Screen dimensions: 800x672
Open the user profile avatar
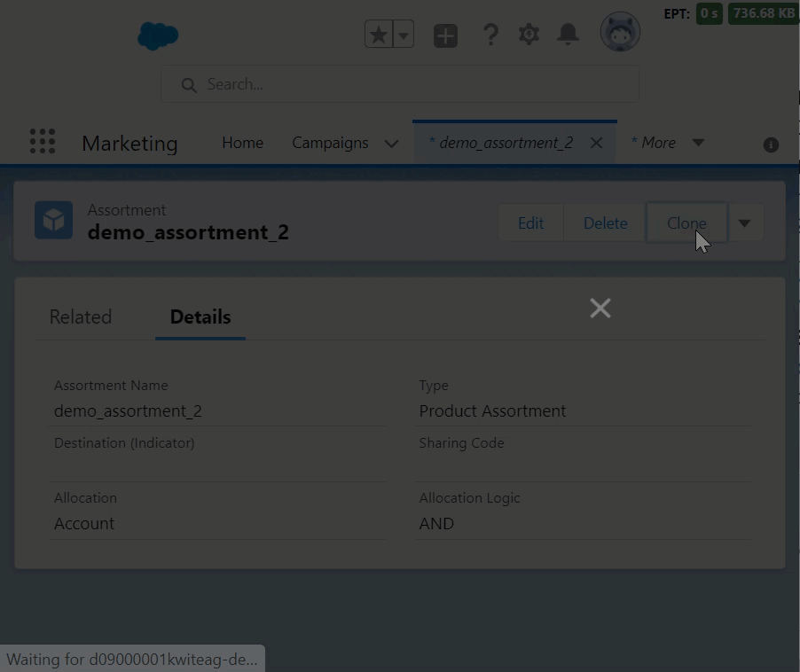[x=620, y=34]
